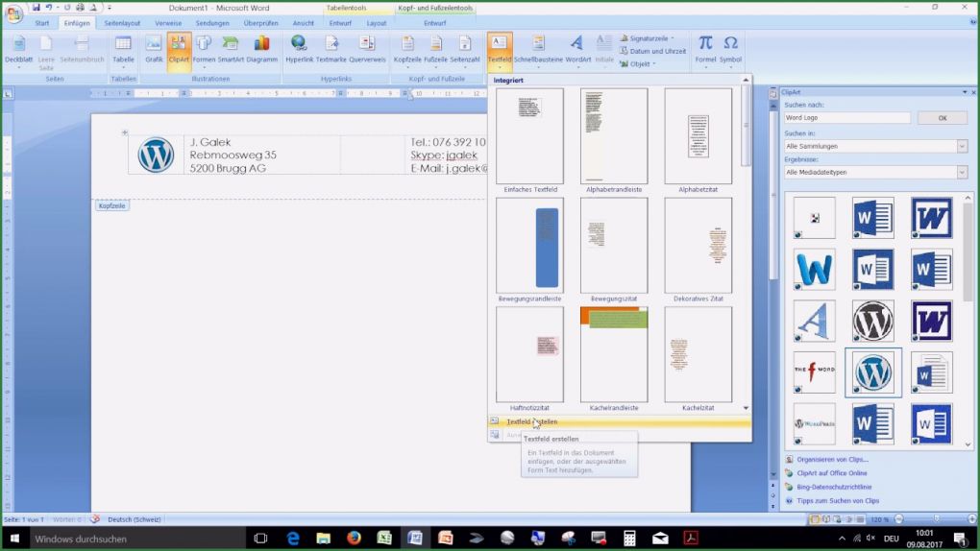Pick the Kachelrandleiste text box thumbnail
Viewport: 980px width, 551px height.
point(613,354)
